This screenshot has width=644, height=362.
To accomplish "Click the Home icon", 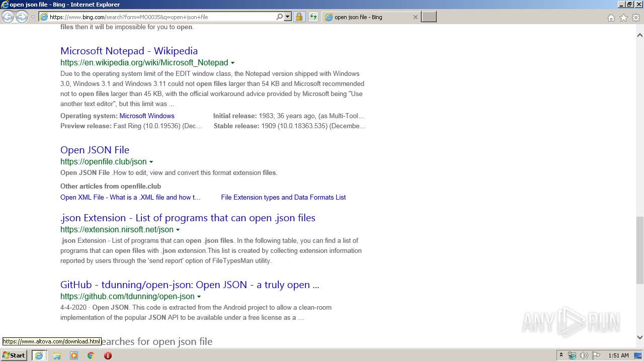I will click(x=611, y=18).
